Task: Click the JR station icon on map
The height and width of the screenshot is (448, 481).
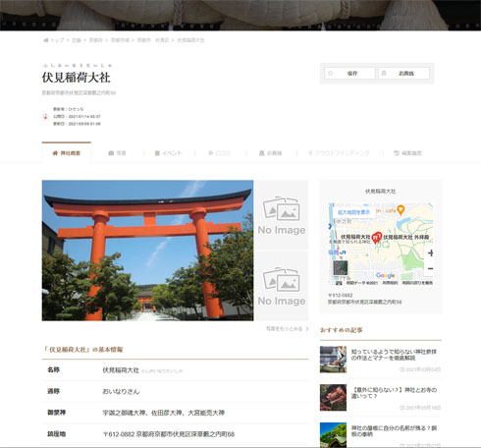Action: pyautogui.click(x=343, y=252)
